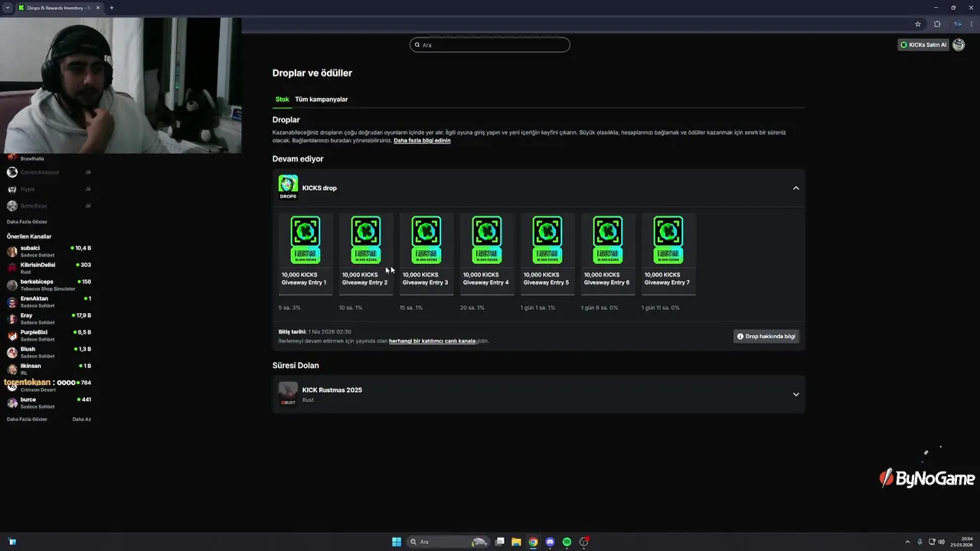
Task: Open Spotify from the taskbar
Action: pos(567,542)
